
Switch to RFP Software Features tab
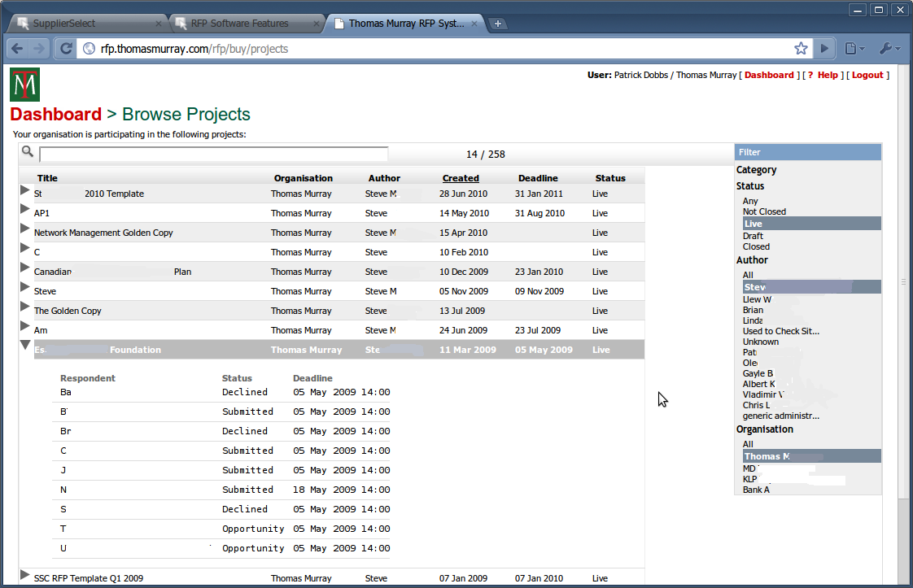246,24
